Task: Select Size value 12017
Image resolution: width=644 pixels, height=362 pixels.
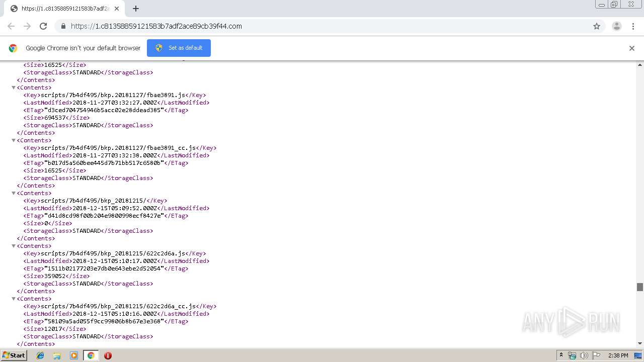Action: pyautogui.click(x=53, y=329)
